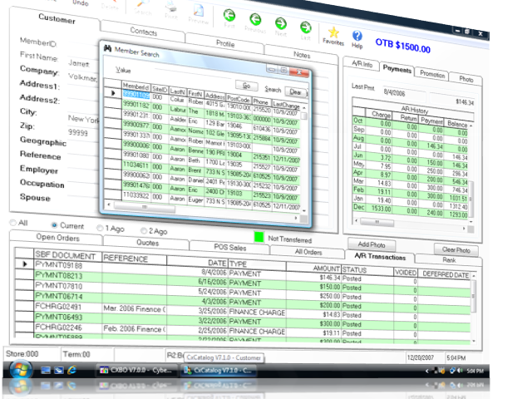Click the Add Photo button
Image resolution: width=532 pixels, height=399 pixels.
point(372,244)
